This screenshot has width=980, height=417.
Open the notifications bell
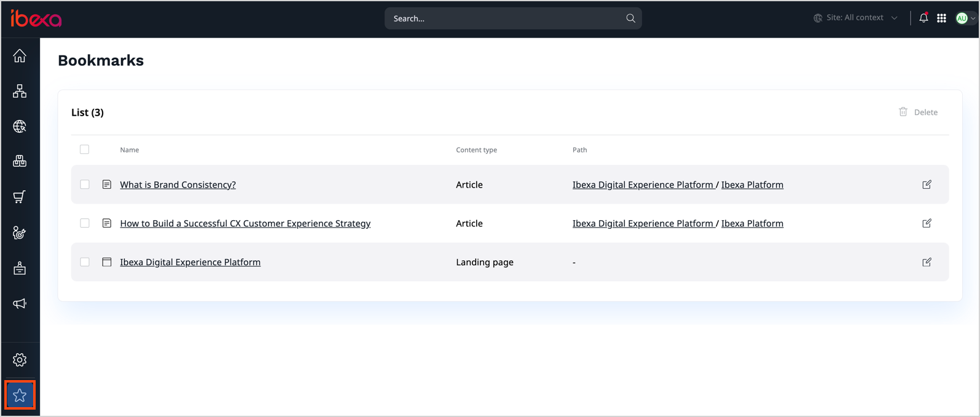tap(923, 18)
